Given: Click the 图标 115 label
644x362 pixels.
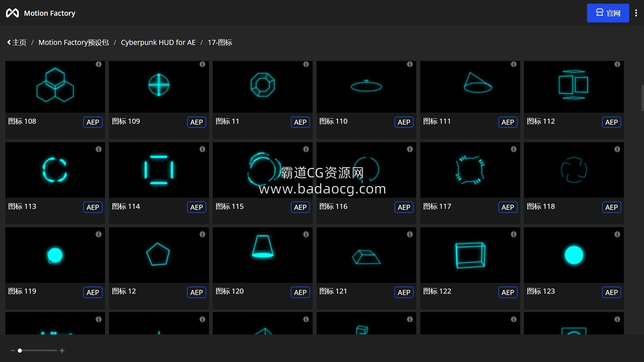Looking at the screenshot, I should [x=229, y=206].
